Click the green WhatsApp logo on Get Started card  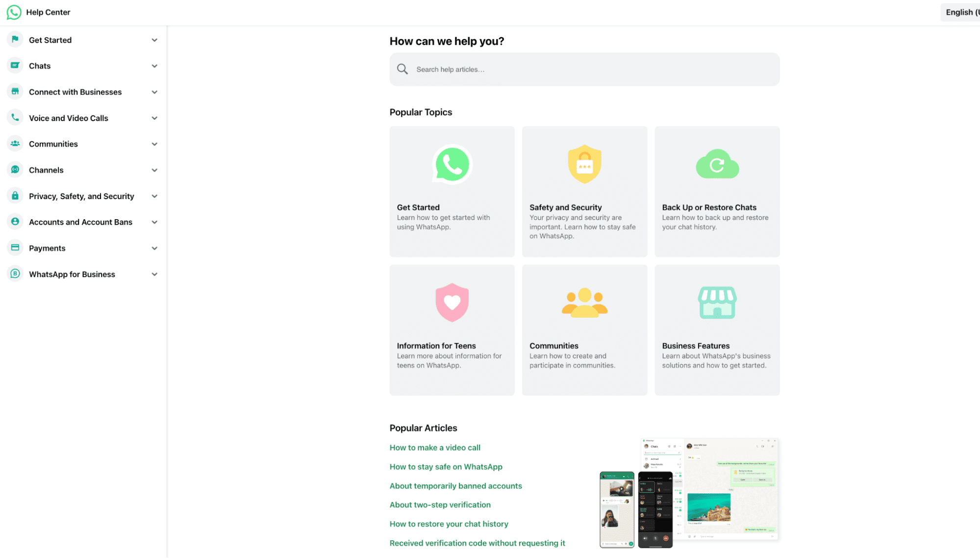[x=452, y=164]
